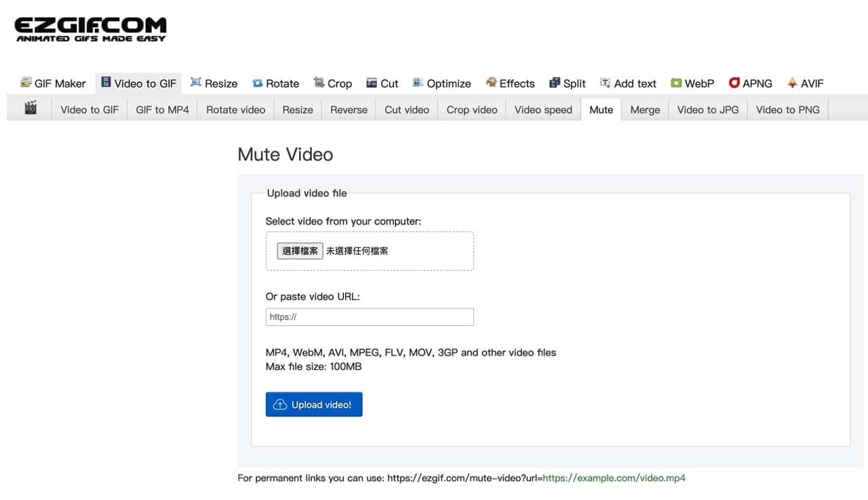Click the supported formats text line
Image resolution: width=868 pixels, height=500 pixels.
click(x=411, y=352)
